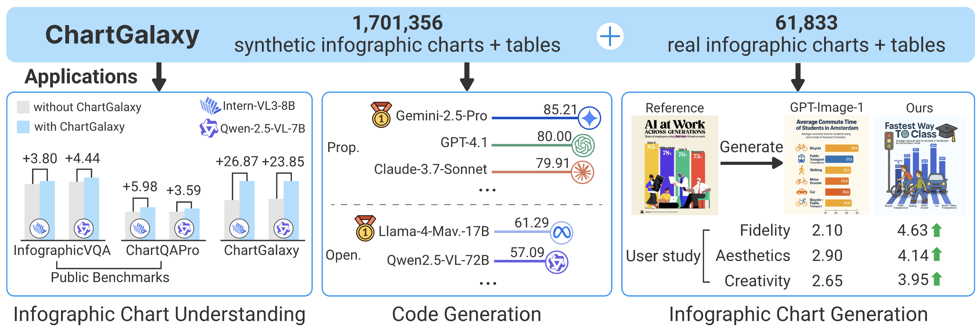Click the OpenAI logo next to GPT-4.1
The image size is (980, 332).
click(583, 145)
